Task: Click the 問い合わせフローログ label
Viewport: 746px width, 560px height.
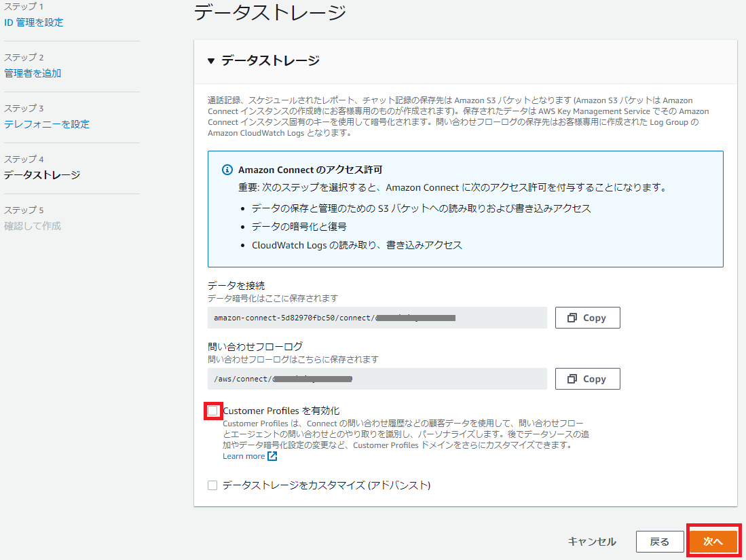Action: [255, 346]
